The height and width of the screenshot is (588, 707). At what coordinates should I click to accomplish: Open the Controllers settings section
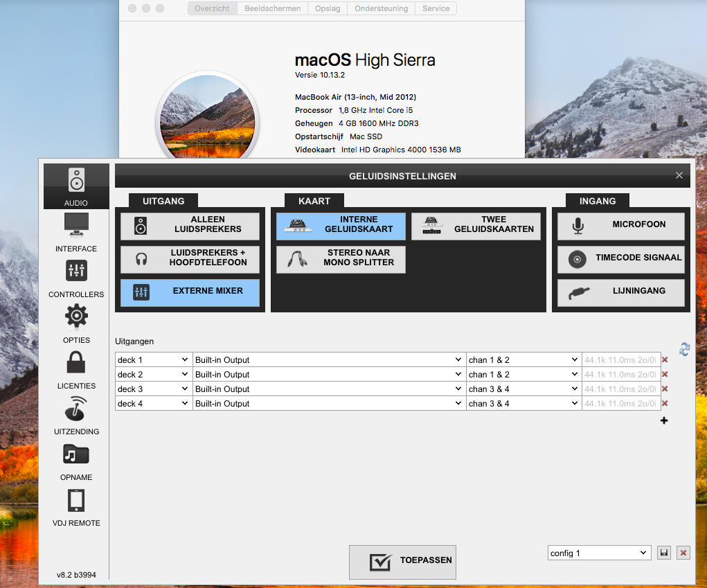(76, 278)
